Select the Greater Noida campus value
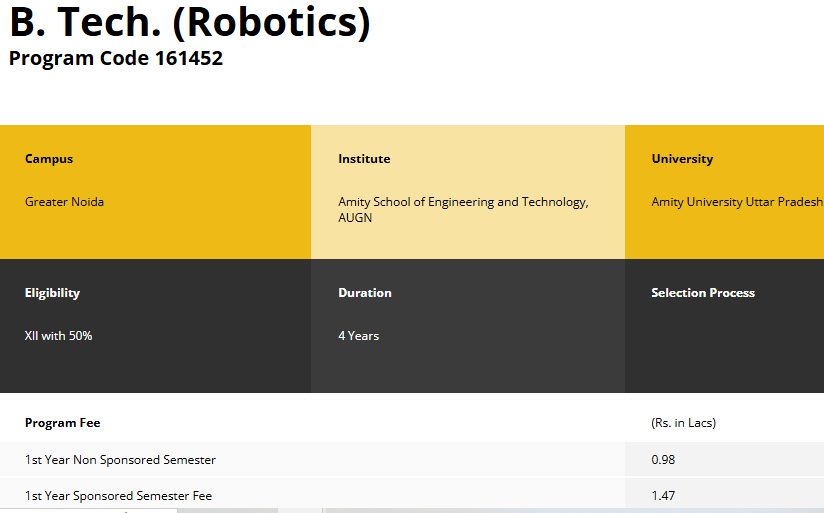The height and width of the screenshot is (513, 824). pos(64,202)
